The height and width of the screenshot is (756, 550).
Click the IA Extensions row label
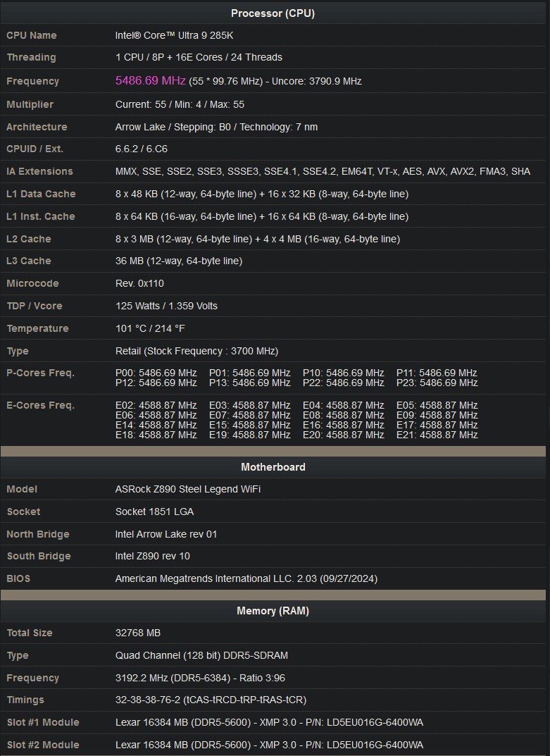[x=39, y=172]
